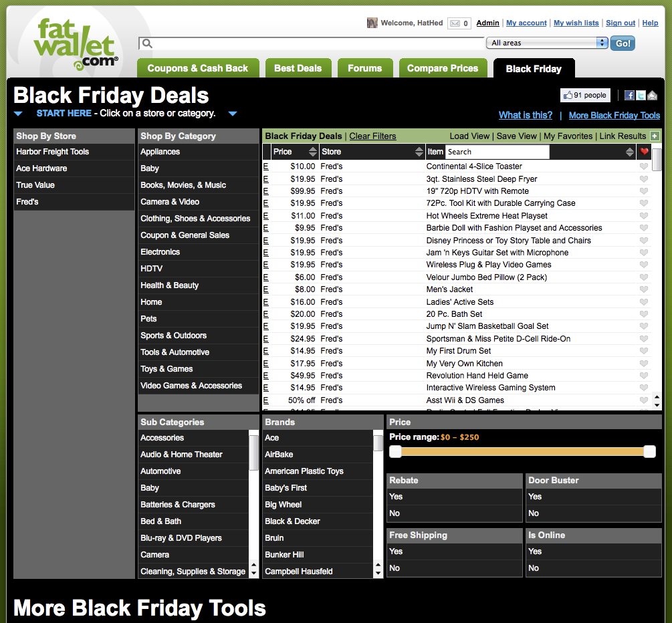Click the blue arrow after 'store or category'
672x623 pixels.
point(233,114)
